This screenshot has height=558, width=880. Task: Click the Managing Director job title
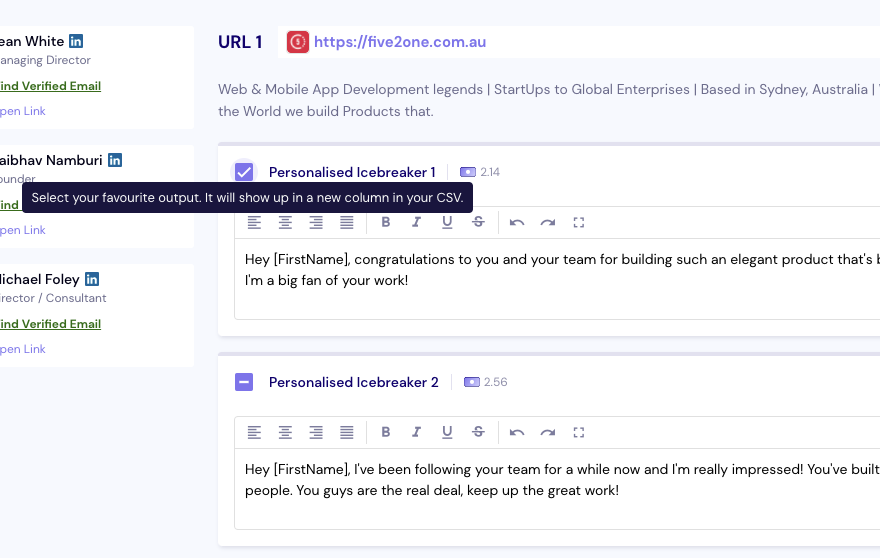pos(45,60)
